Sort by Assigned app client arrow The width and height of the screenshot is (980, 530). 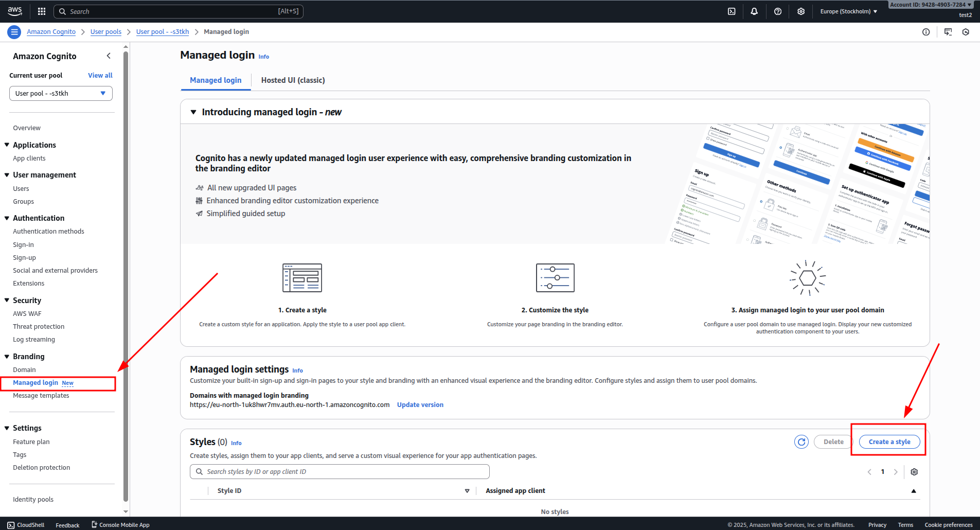click(x=914, y=491)
